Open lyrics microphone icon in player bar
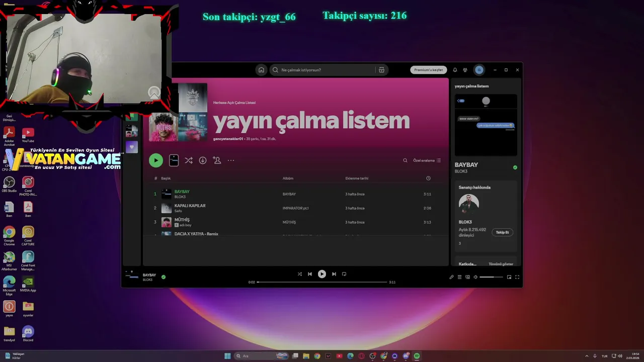The width and height of the screenshot is (644, 362). tap(451, 277)
